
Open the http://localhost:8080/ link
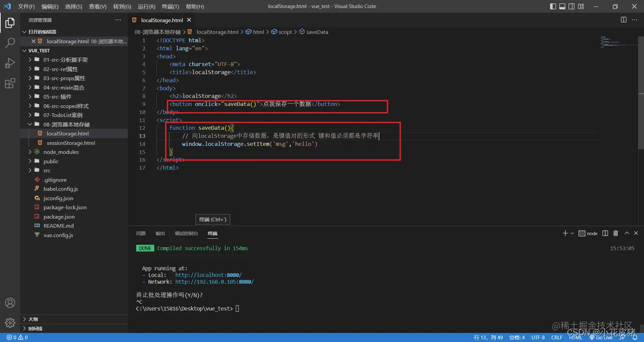tap(208, 275)
